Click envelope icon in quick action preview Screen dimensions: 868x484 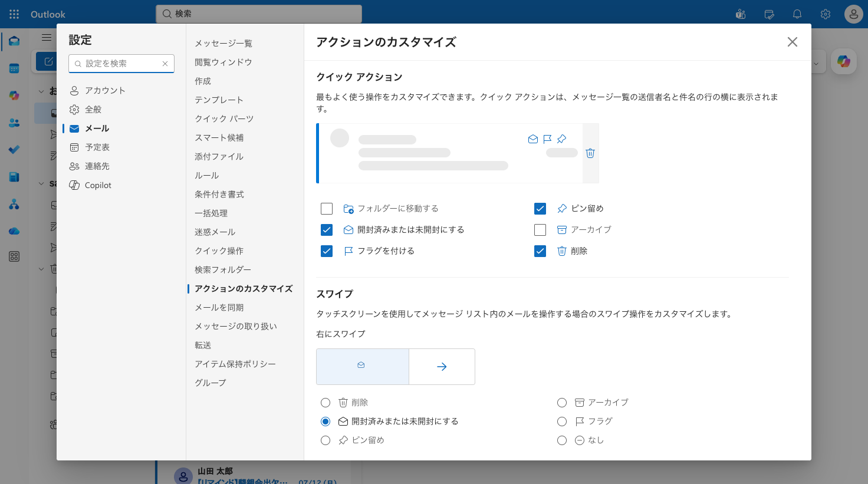coord(533,139)
